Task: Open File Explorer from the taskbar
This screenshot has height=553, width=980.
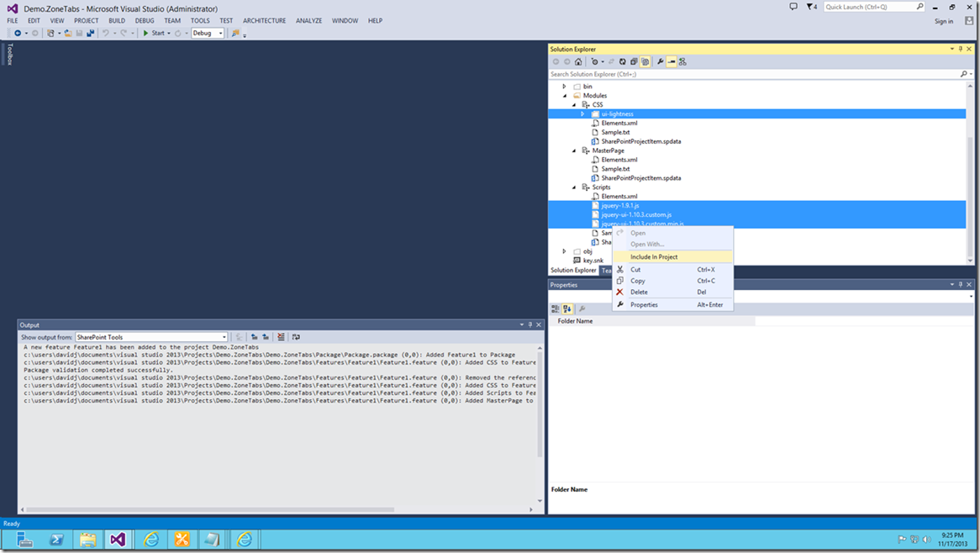Action: (87, 540)
